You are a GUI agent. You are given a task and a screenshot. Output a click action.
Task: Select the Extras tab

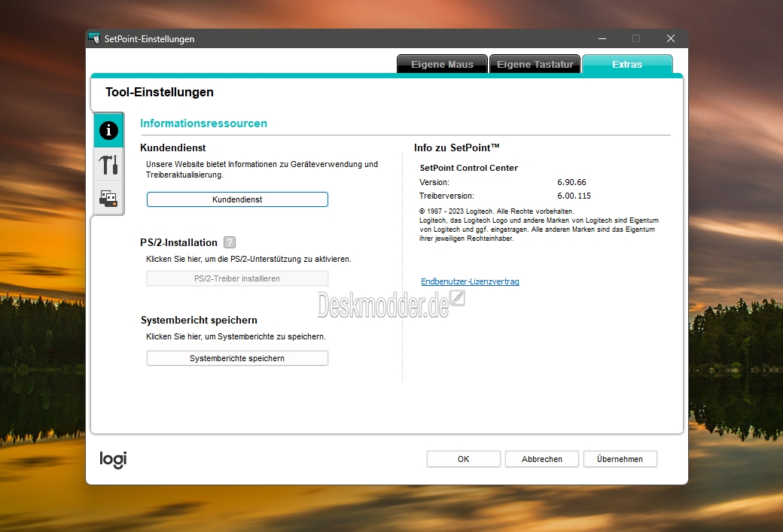[627, 65]
